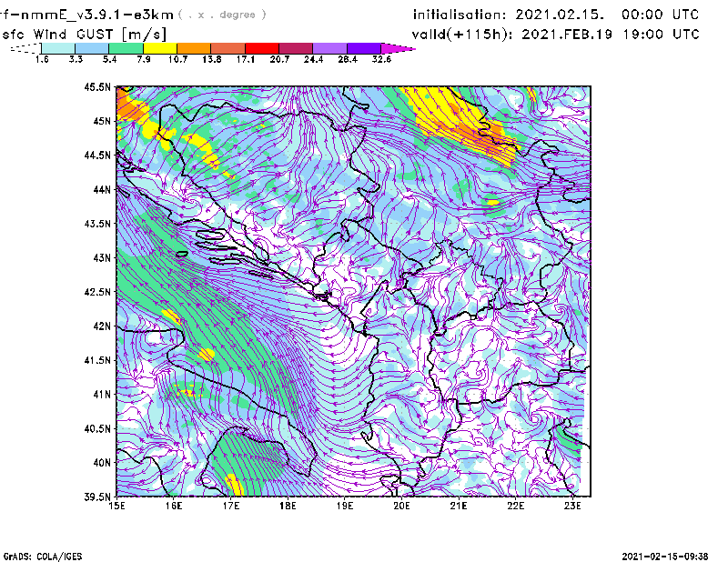Screen dimensions: 728x562
Task: Click the initialisation date 2021.02.15. text
Action: (x=560, y=15)
